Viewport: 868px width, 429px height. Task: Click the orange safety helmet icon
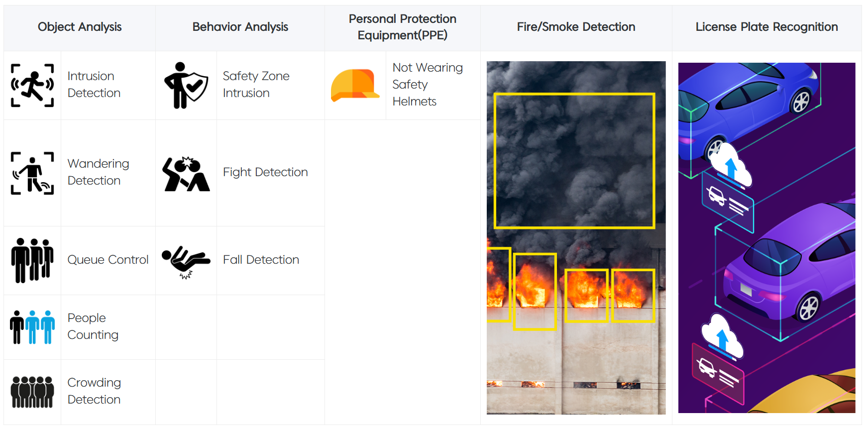354,85
